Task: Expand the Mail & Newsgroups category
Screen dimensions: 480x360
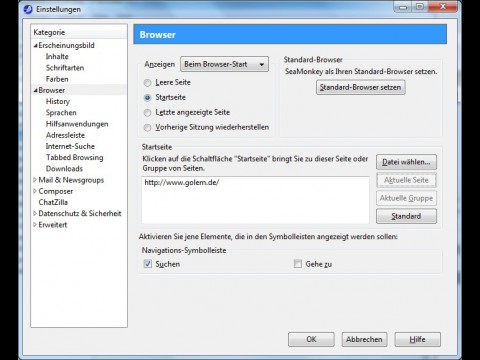Action: 35,180
